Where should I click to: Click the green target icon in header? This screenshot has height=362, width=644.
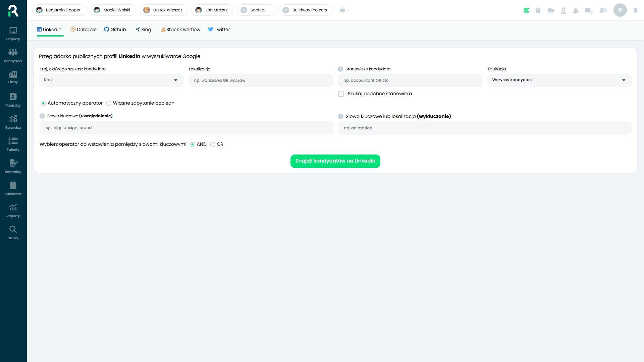tap(526, 10)
